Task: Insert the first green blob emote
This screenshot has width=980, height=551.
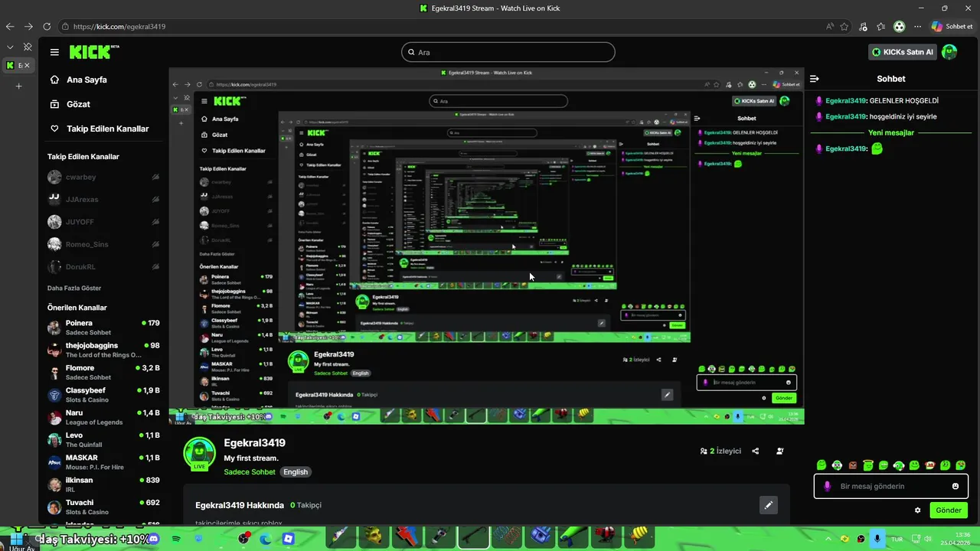Action: point(822,465)
